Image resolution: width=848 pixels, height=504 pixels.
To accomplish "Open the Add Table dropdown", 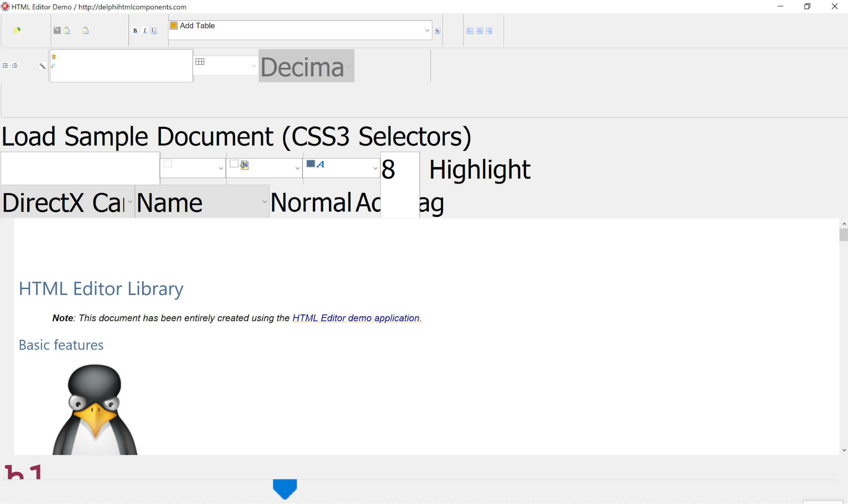I will pyautogui.click(x=427, y=30).
